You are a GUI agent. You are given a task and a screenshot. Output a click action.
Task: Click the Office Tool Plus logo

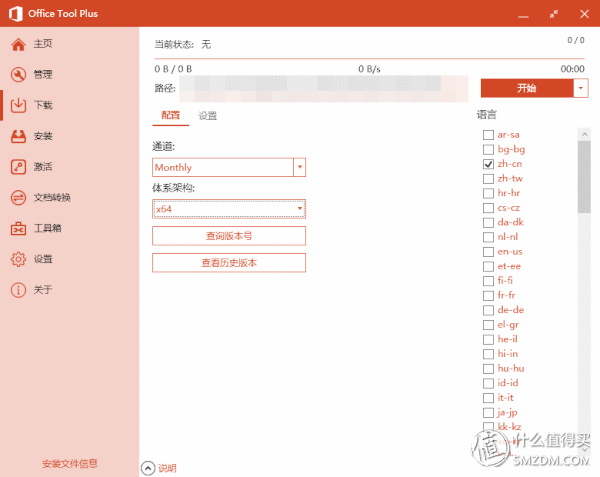[15, 14]
